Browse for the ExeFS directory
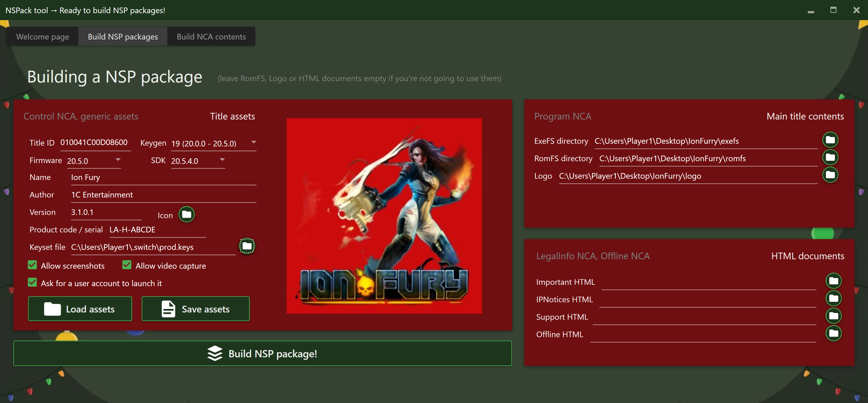This screenshot has height=403, width=868. pos(830,140)
